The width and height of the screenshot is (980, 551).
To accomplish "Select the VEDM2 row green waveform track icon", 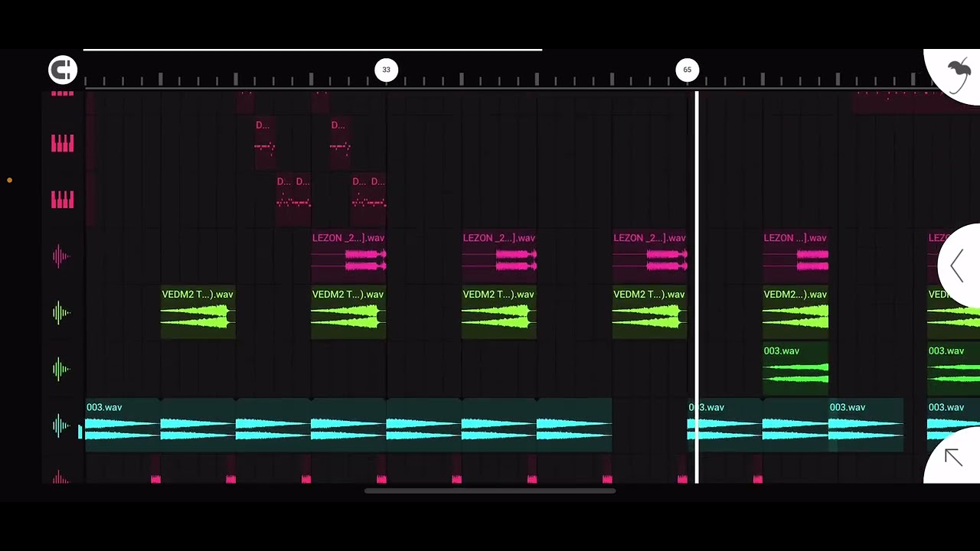I will click(x=61, y=313).
